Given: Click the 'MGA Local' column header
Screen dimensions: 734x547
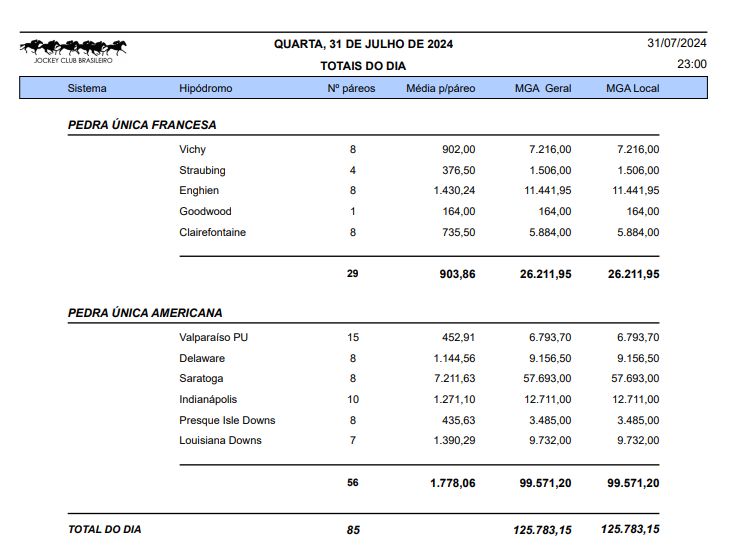Looking at the screenshot, I should click(x=632, y=88).
